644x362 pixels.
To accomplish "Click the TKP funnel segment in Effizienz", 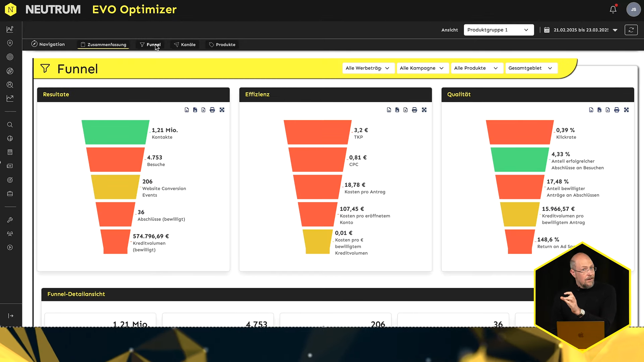I will 318,132.
